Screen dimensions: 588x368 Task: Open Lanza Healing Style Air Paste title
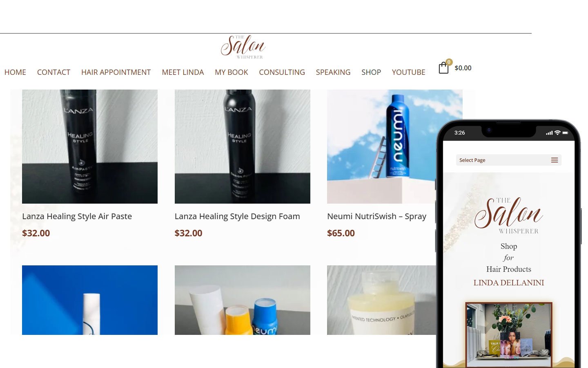[x=77, y=216]
